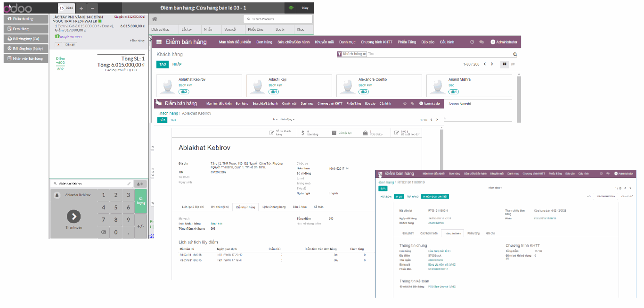Click the chat bubble icon near Administrator
The height and width of the screenshot is (308, 644).
point(481,42)
